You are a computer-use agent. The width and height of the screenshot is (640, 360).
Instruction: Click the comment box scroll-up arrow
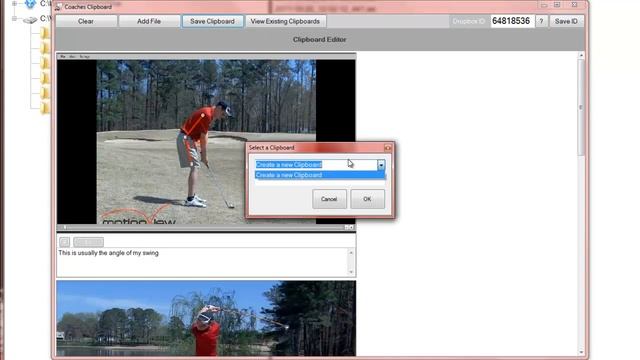[x=351, y=253]
